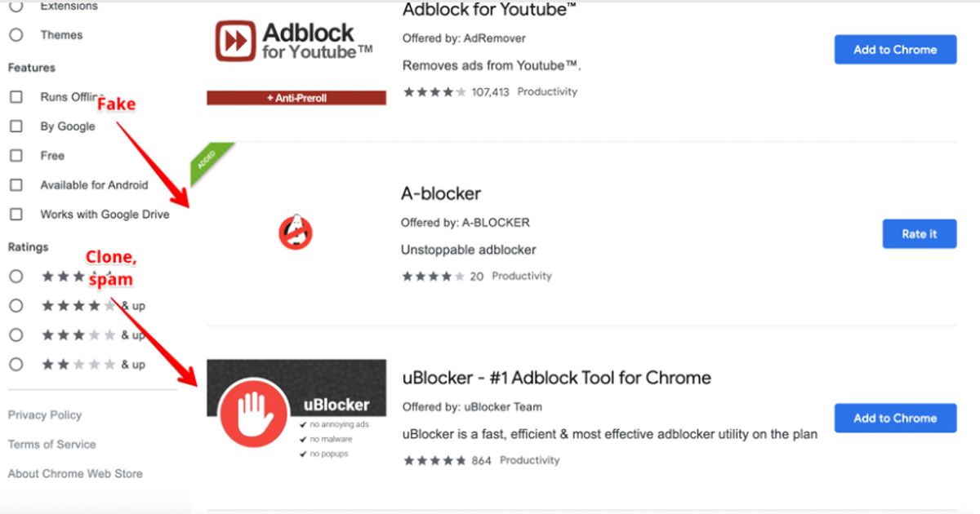Click the uBlocker red hand icon

click(x=255, y=412)
